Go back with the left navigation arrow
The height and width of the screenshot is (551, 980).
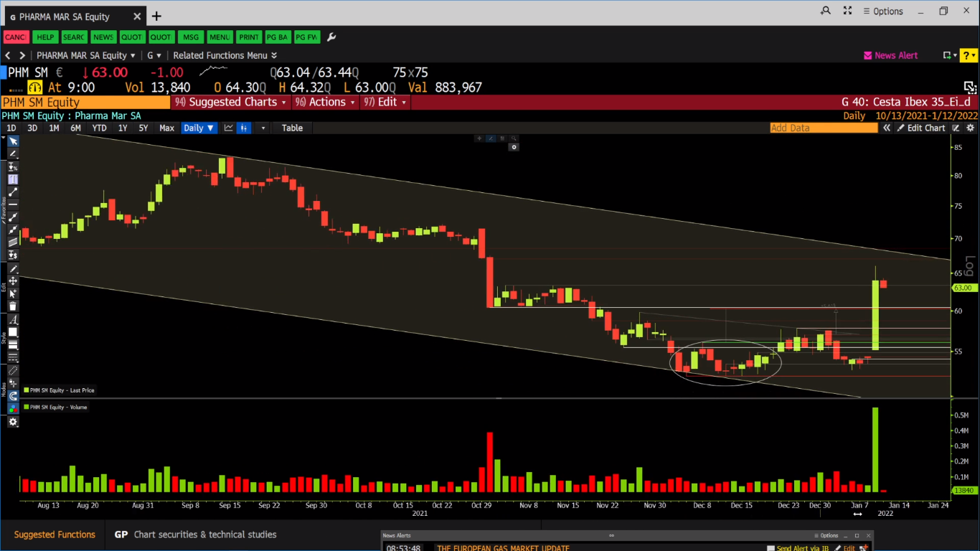click(x=8, y=55)
